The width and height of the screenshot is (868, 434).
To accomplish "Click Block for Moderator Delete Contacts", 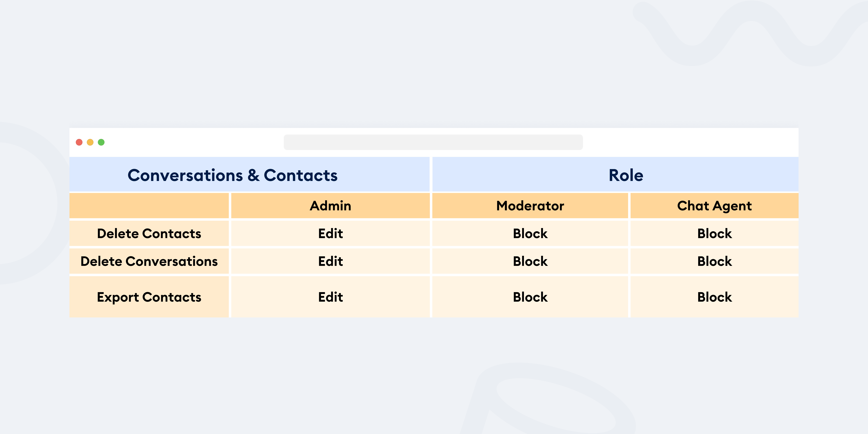I will (530, 233).
